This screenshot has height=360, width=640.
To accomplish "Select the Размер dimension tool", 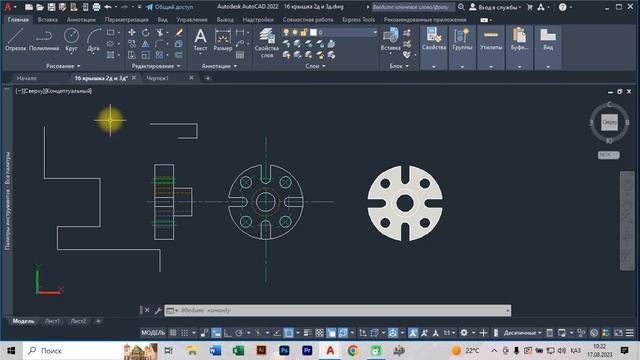I will (223, 40).
